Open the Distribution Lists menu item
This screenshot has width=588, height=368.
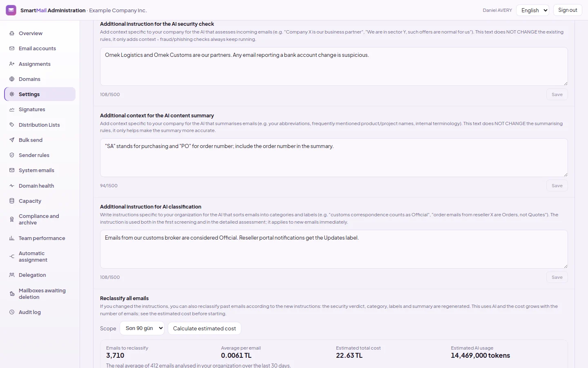(40, 125)
